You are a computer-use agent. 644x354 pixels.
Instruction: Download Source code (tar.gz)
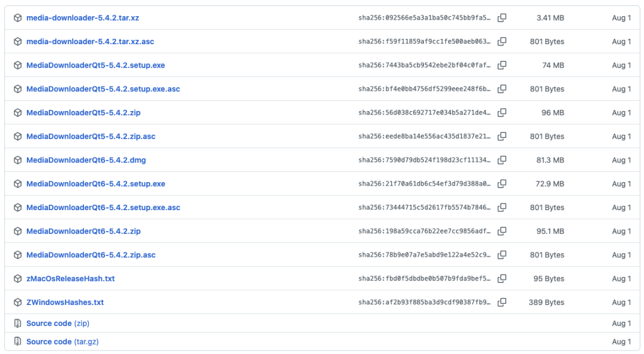[63, 341]
